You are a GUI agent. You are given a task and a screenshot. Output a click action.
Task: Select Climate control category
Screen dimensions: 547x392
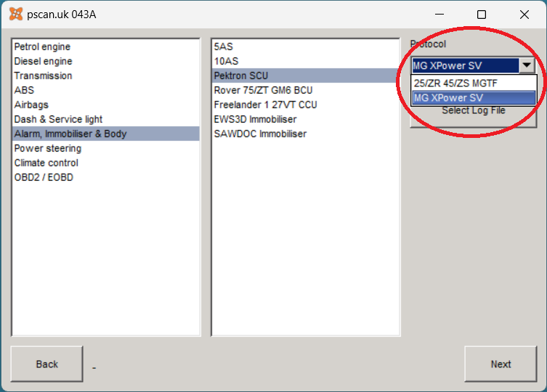[106, 163]
